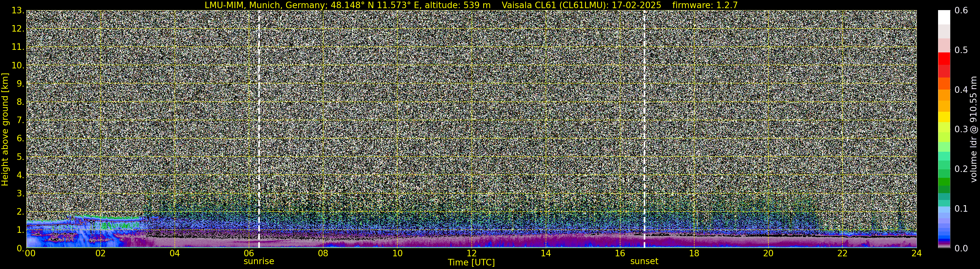Click the white top segment of the colorbar
Screen dimensions: 980x269
pos(944,17)
